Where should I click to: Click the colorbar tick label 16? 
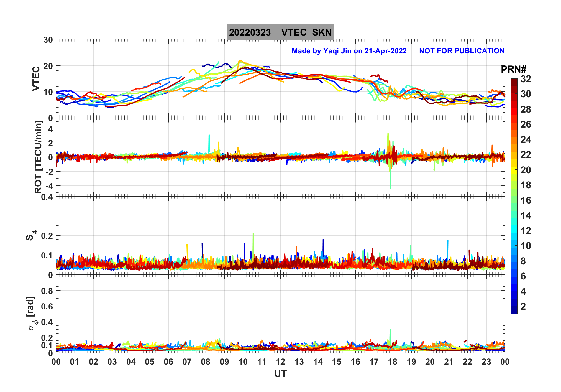coord(526,200)
